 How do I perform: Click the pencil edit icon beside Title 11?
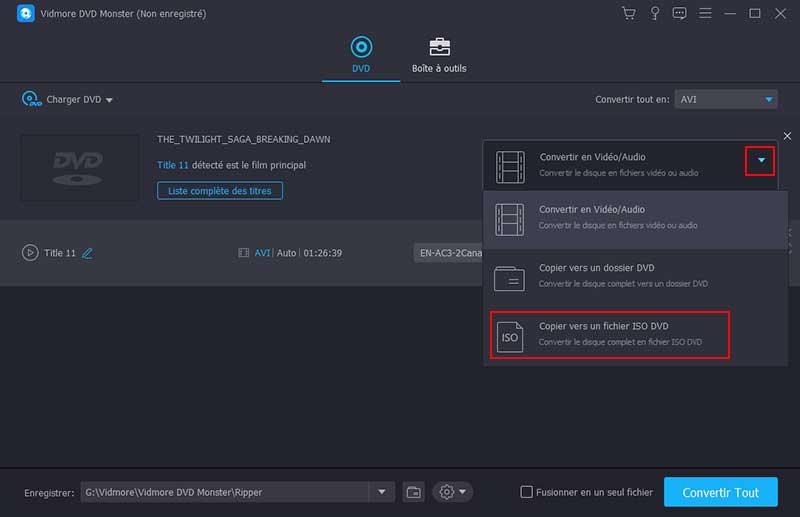87,253
